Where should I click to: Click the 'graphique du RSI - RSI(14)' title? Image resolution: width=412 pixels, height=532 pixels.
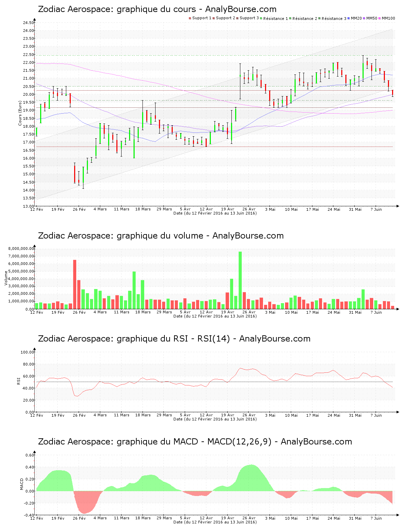coord(174,339)
